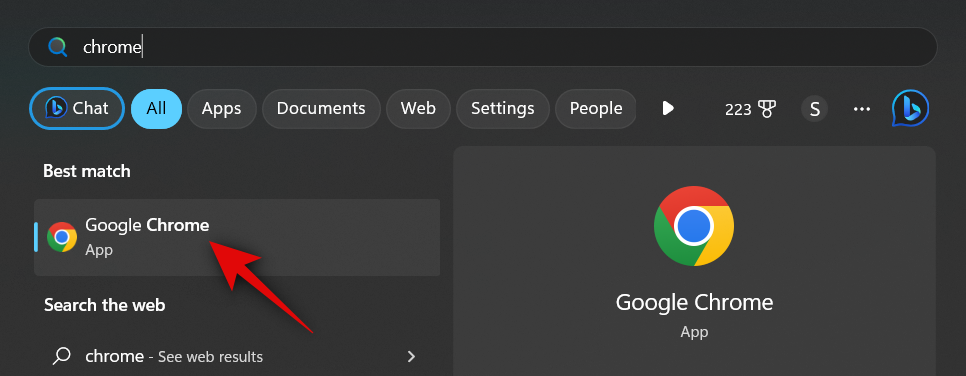Click the chrome See web results entry

coord(237,356)
